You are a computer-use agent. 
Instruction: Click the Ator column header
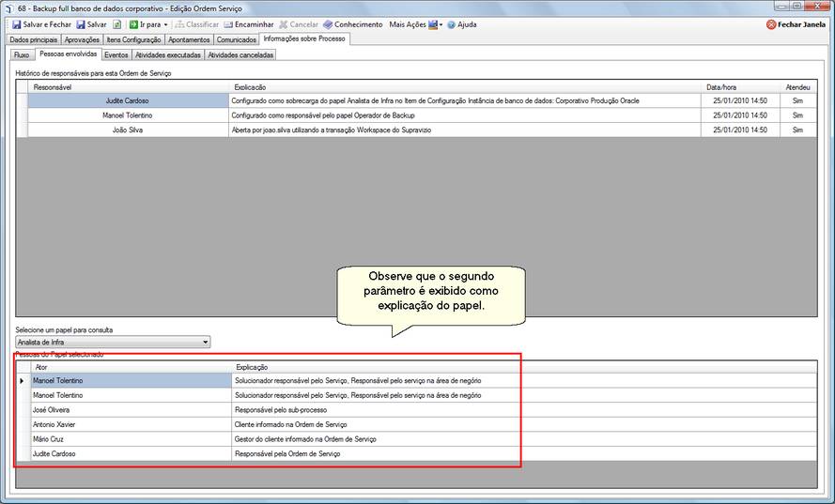click(x=131, y=367)
